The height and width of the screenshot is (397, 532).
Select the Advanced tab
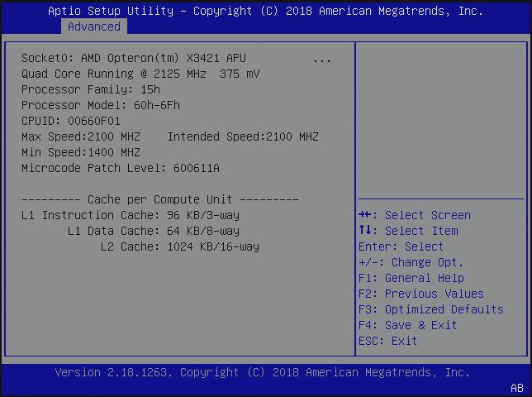point(94,26)
